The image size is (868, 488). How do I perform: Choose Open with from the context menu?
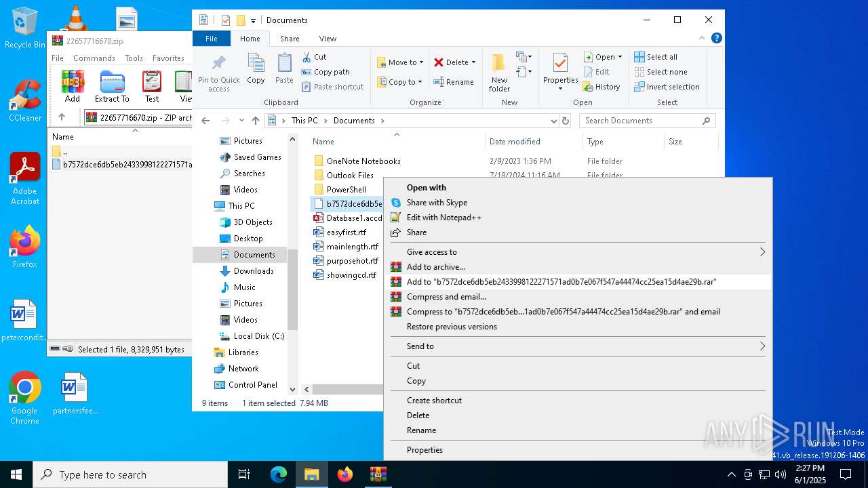pyautogui.click(x=578, y=188)
